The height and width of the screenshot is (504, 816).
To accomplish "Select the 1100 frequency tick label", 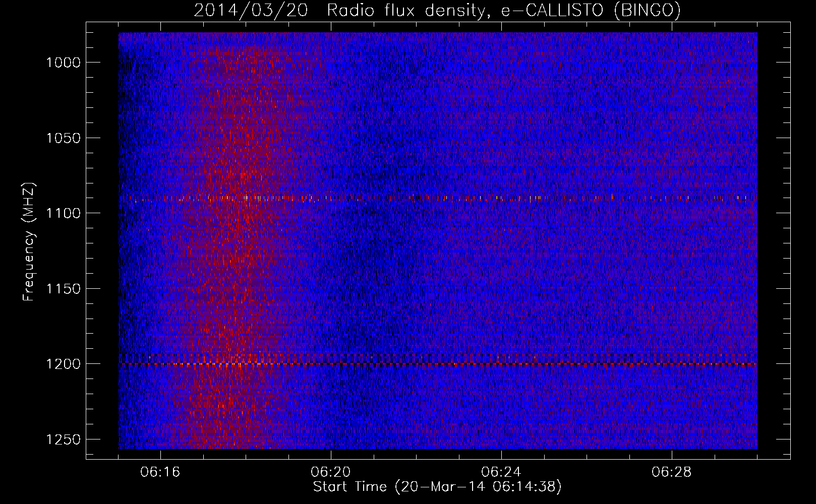I will [x=64, y=213].
